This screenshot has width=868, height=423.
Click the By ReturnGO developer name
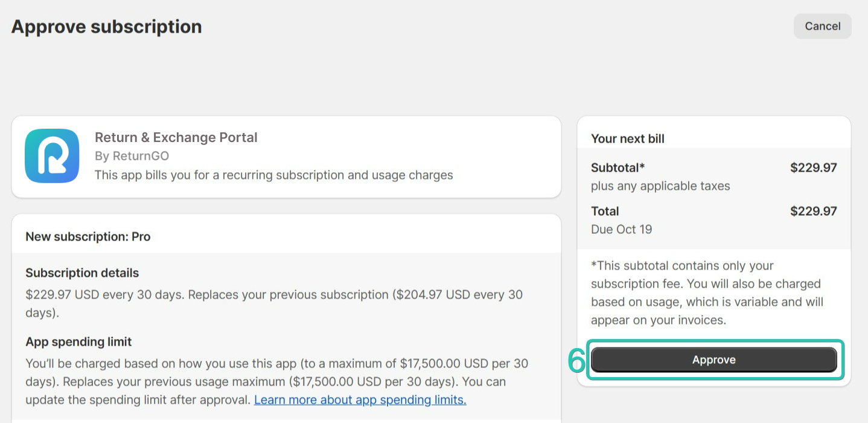[132, 156]
